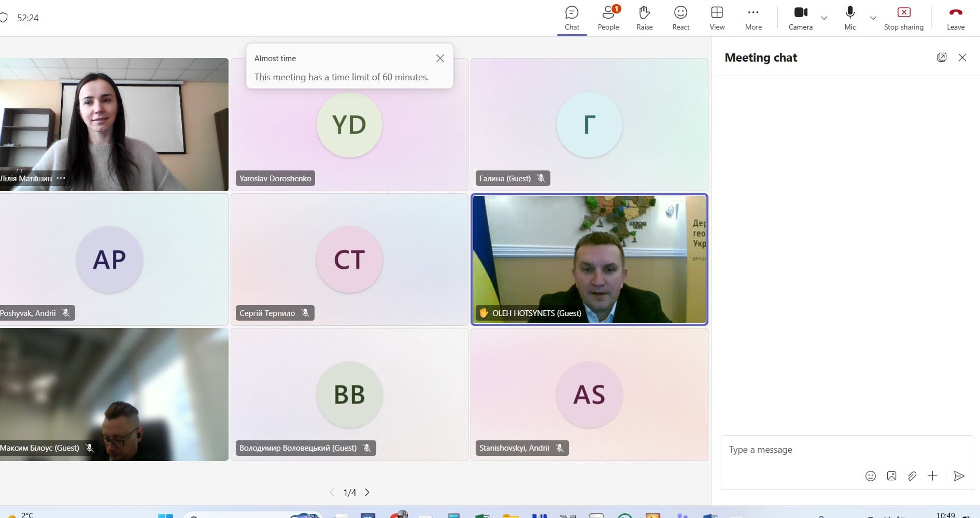Open the React emoji menu
This screenshot has height=518, width=980.
coord(680,18)
